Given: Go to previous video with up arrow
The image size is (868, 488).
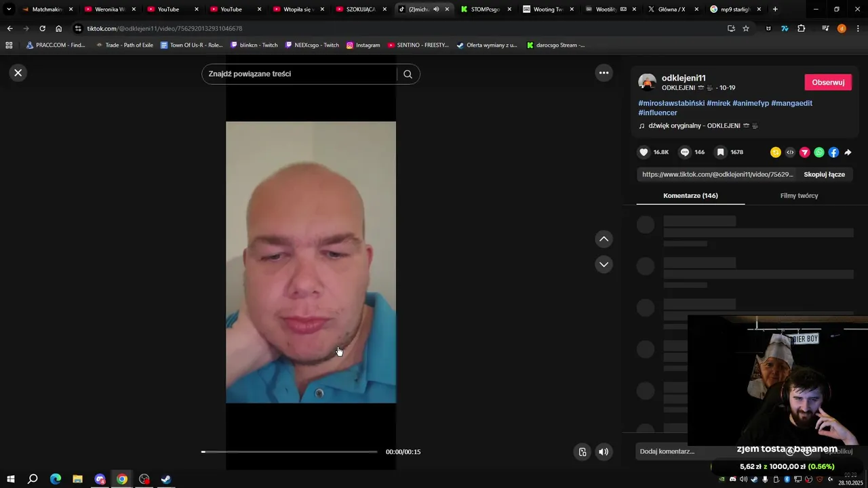Looking at the screenshot, I should pos(604,239).
